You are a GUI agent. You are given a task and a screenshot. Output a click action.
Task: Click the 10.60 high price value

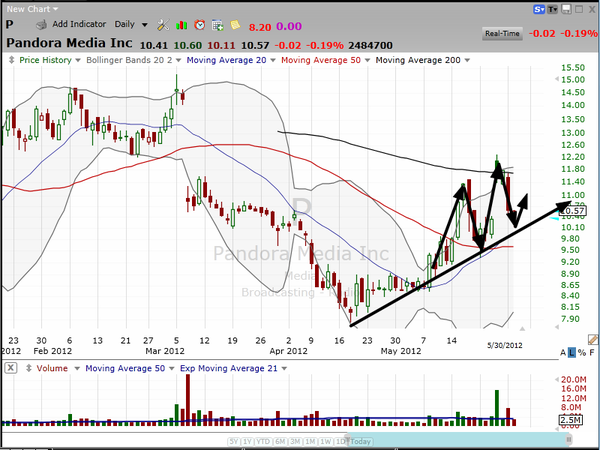coord(188,46)
